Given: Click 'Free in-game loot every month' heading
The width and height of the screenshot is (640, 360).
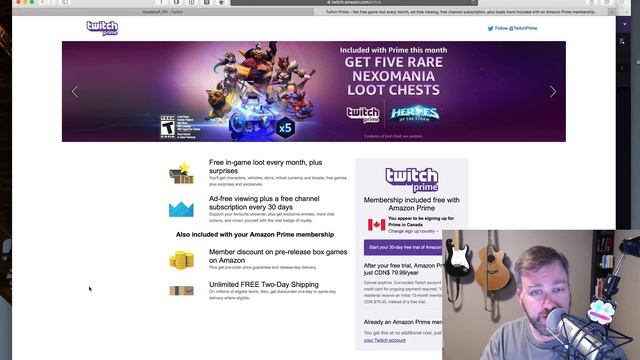Looking at the screenshot, I should (265, 167).
